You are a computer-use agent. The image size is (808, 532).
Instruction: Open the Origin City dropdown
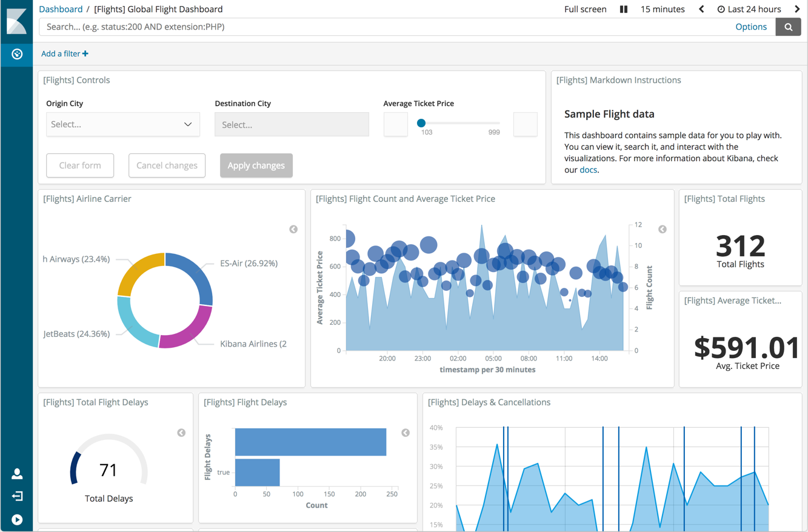pos(122,124)
